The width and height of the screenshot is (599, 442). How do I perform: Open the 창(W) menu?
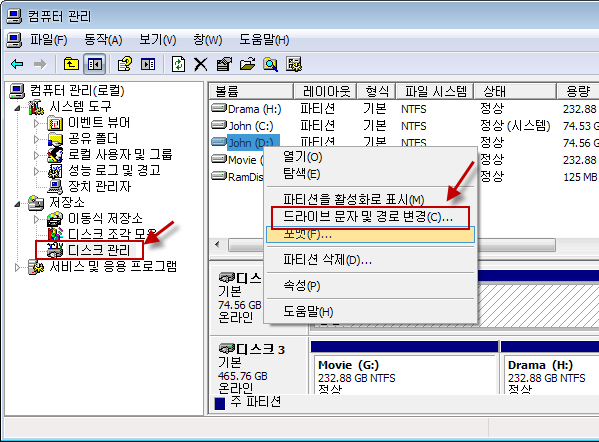click(x=207, y=40)
